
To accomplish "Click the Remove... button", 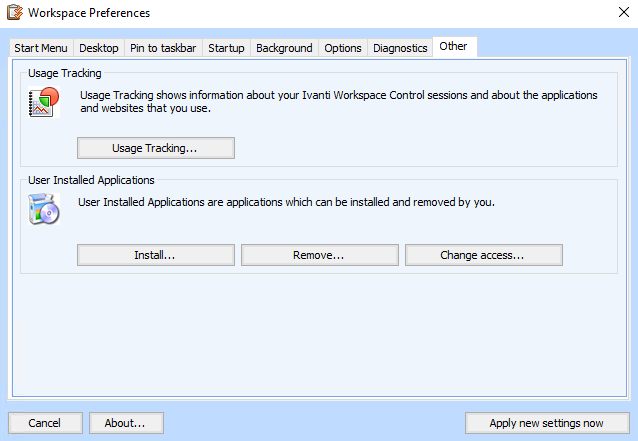I will (319, 255).
